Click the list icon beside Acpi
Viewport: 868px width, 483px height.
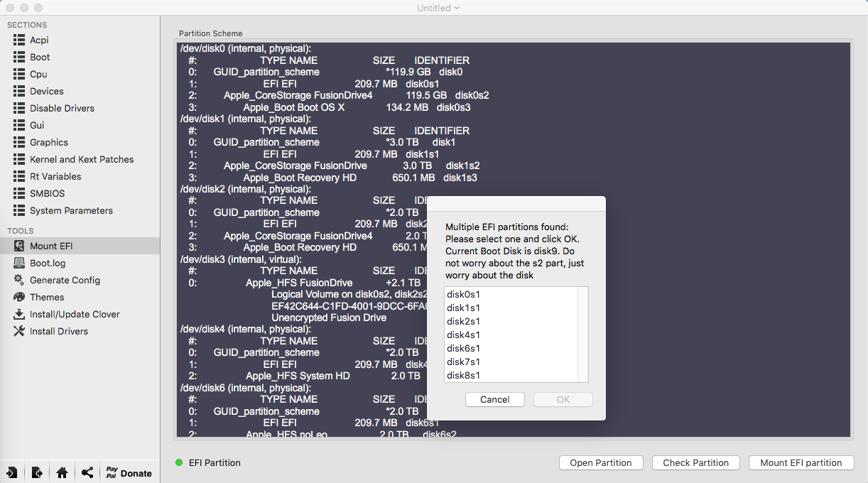click(19, 40)
